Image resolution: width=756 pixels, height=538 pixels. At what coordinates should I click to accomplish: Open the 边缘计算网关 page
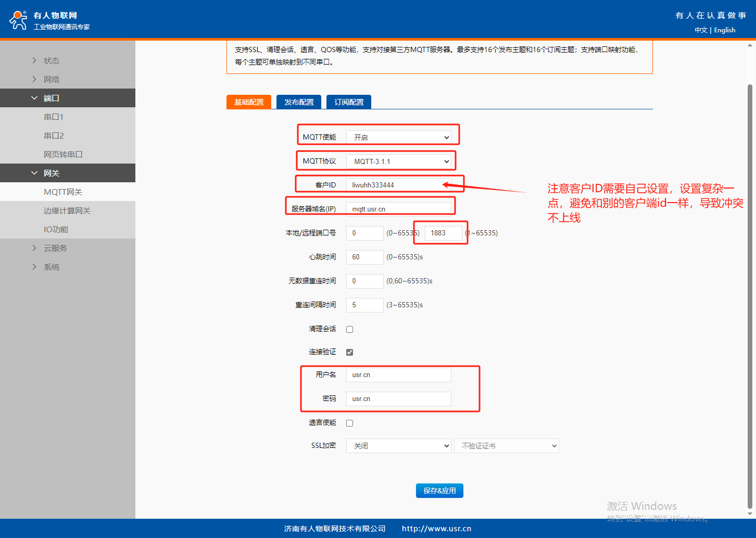pos(67,211)
